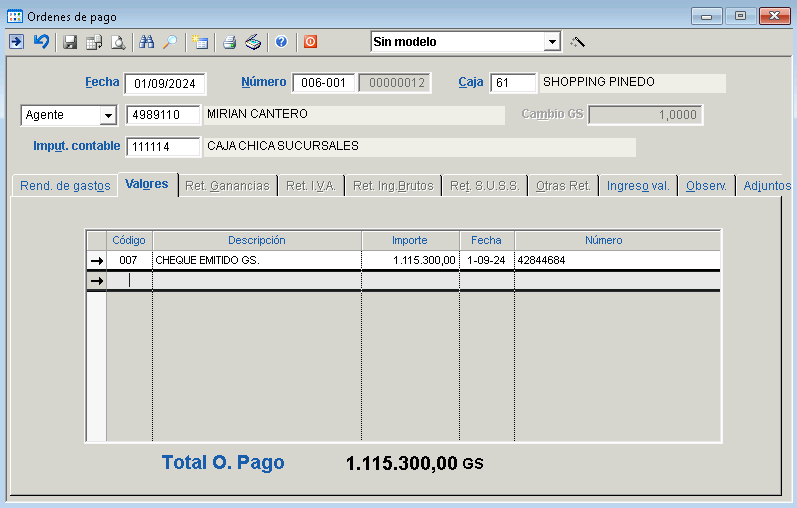
Task: Click the undo arrow icon in toolbar
Action: (x=41, y=42)
